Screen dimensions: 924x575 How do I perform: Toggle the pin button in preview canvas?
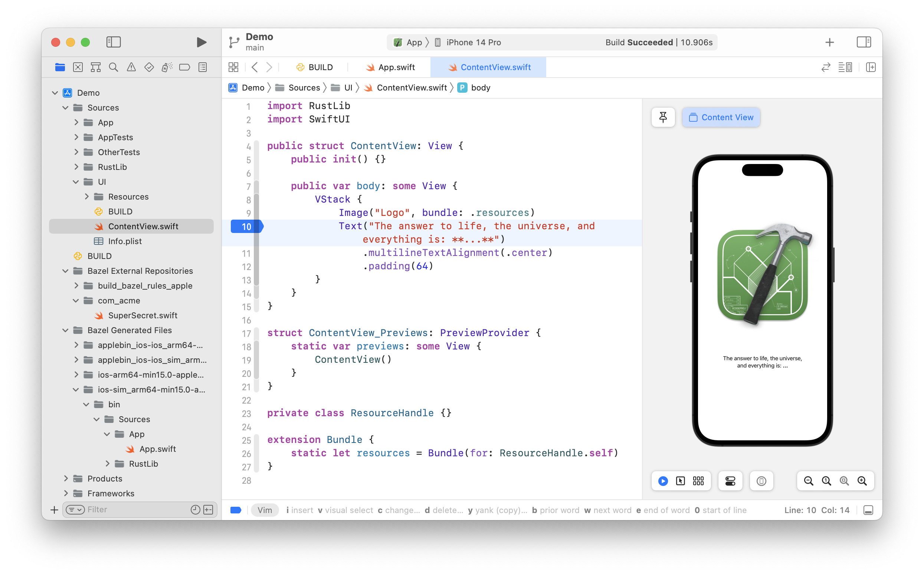coord(663,117)
